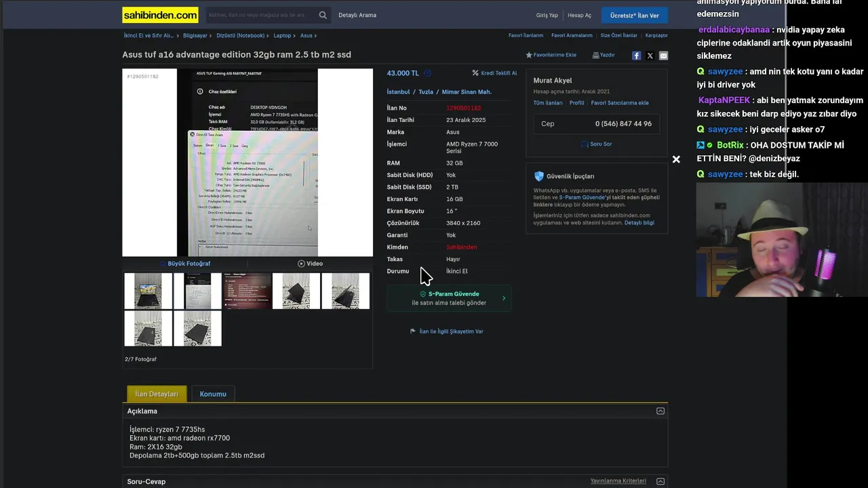Click Size Özel İlanlar link
The height and width of the screenshot is (488, 868).
(619, 35)
